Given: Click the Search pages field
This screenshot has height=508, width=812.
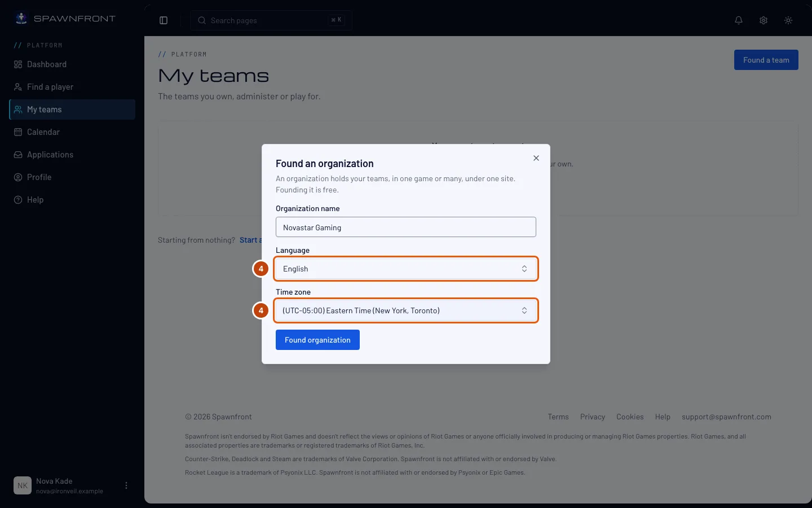Looking at the screenshot, I should point(271,20).
